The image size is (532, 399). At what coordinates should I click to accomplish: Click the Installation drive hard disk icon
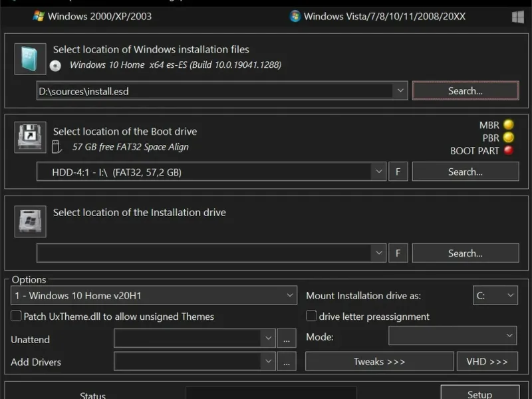pos(30,221)
